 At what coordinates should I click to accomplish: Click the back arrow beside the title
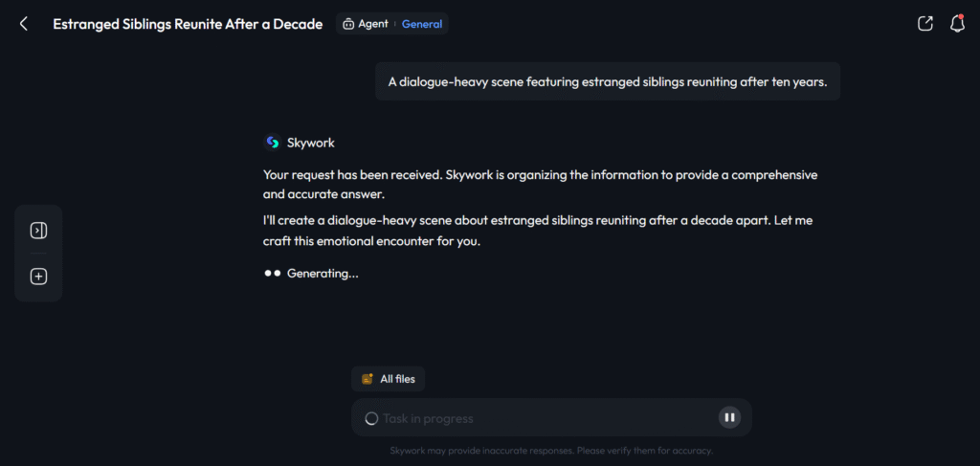24,24
